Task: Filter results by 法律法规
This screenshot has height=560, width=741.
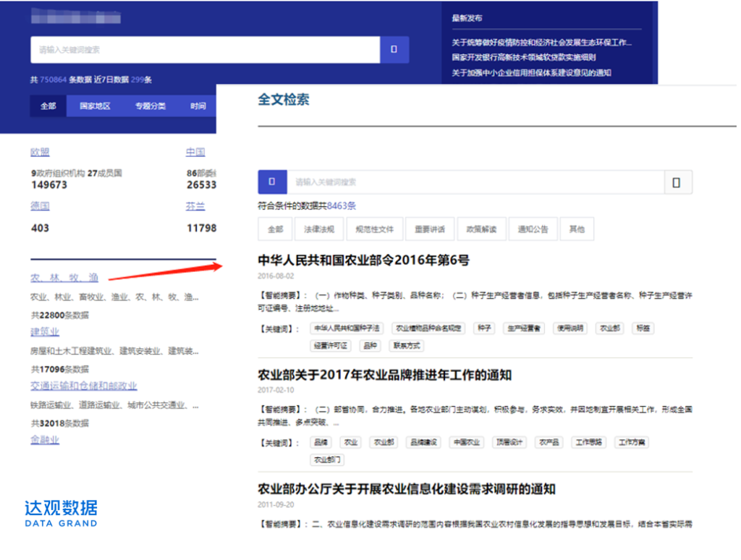Action: point(319,229)
